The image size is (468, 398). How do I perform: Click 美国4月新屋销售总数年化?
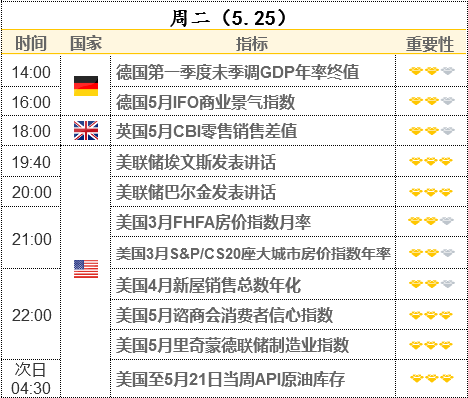click(208, 285)
